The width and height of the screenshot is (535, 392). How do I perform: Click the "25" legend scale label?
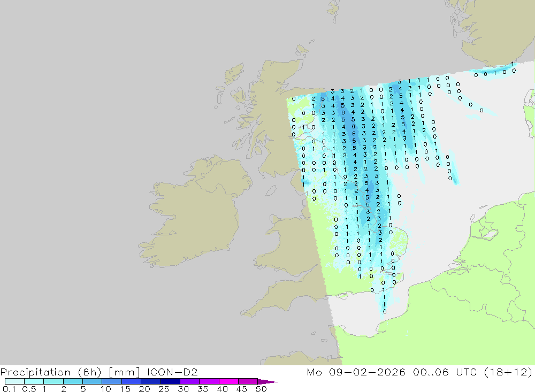point(164,389)
